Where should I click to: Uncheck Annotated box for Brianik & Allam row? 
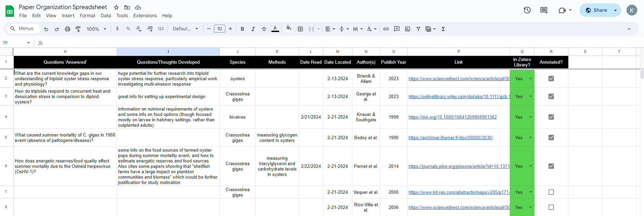coord(551,79)
